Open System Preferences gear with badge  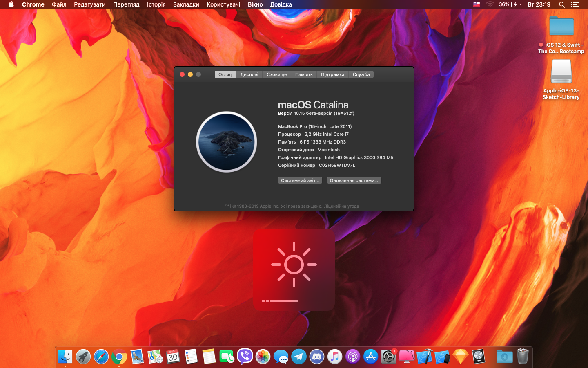point(389,357)
